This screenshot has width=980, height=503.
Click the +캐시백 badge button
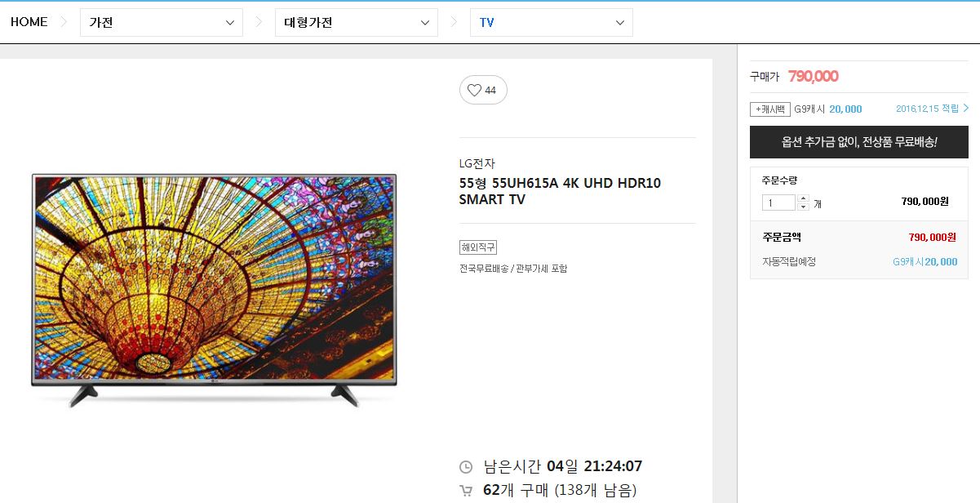pos(770,109)
